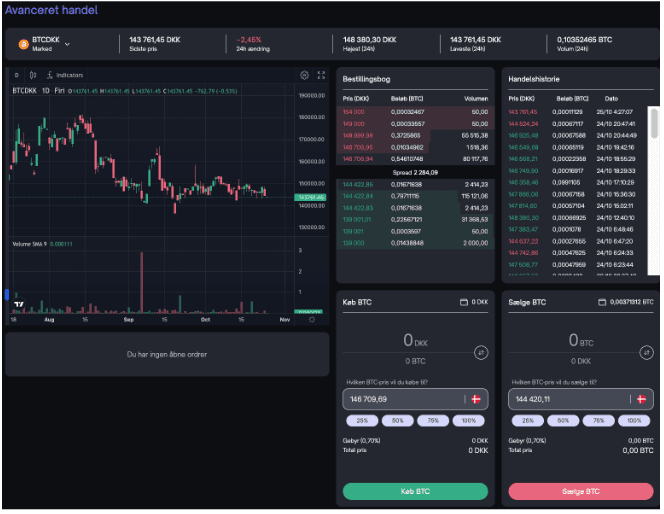Click the TradingView logo on the chart
The width and height of the screenshot is (664, 514).
17,305
